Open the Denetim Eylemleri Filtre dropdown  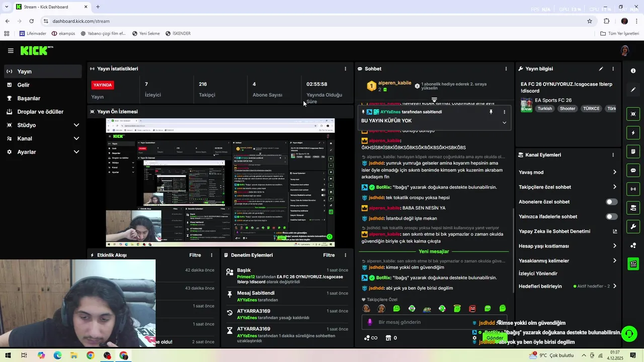point(329,255)
